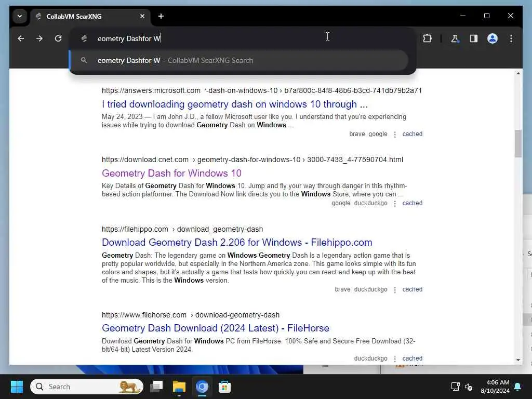Screen dimensions: 532x399
Task: Go back to the previous page
Action: [x=21, y=38]
